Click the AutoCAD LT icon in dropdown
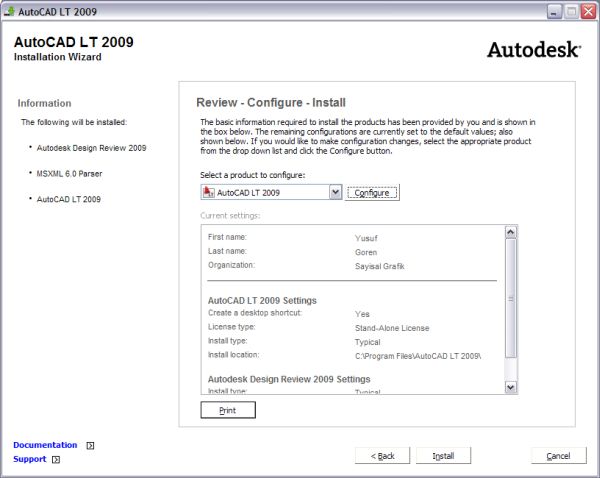This screenshot has width=600, height=478. (x=209, y=192)
